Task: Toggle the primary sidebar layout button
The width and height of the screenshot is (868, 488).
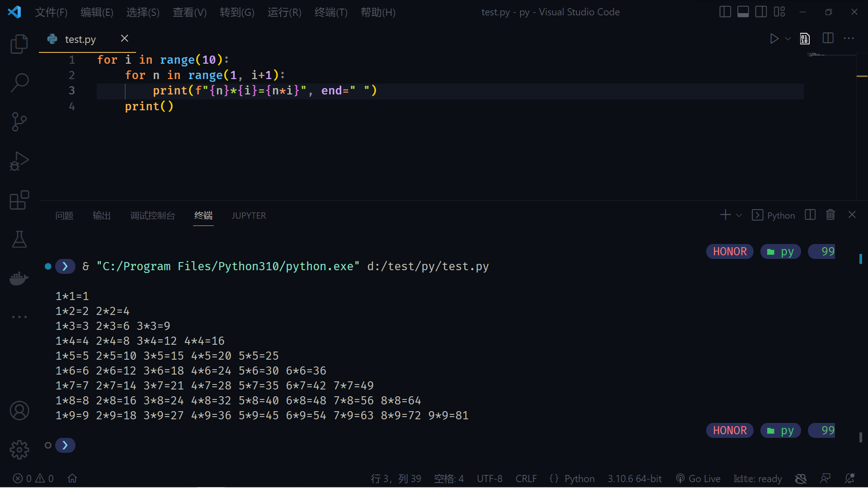Action: click(x=725, y=12)
